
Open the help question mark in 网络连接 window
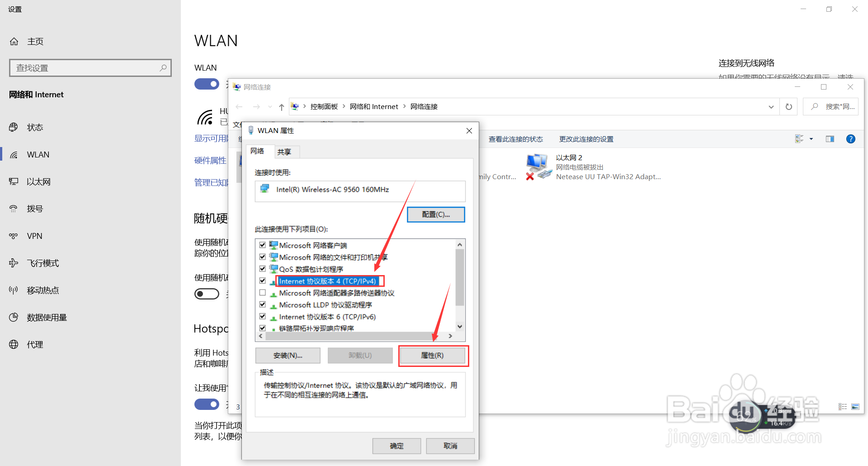tap(851, 139)
